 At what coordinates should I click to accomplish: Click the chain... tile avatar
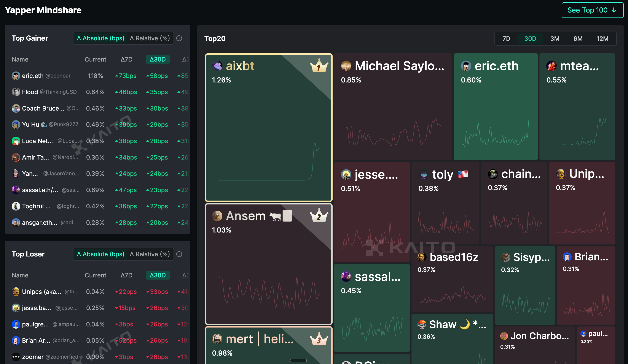tap(493, 174)
